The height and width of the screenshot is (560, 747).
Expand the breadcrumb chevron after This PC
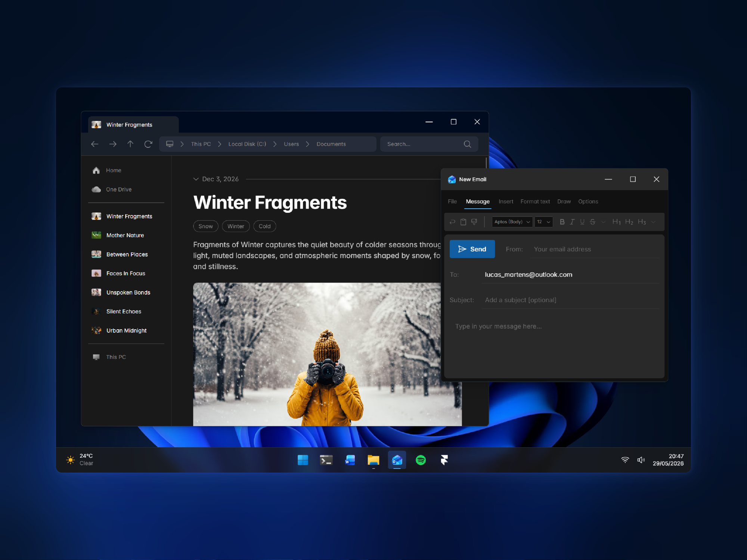[220, 144]
